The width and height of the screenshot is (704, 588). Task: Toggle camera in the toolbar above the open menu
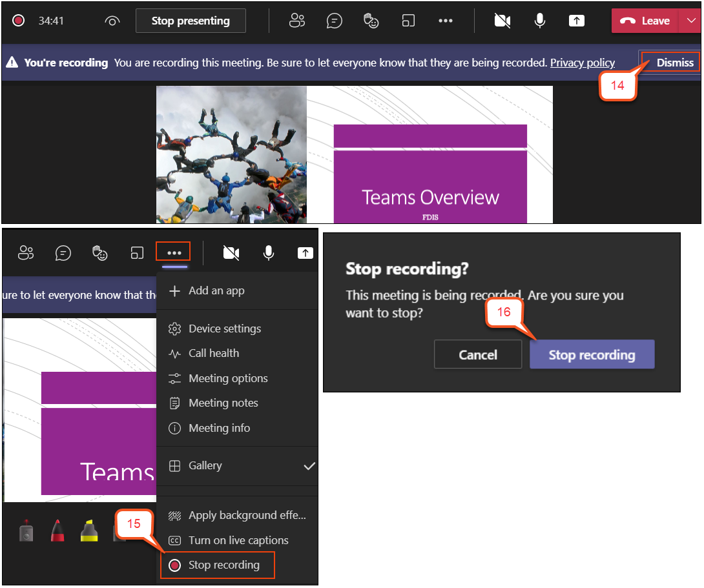231,253
